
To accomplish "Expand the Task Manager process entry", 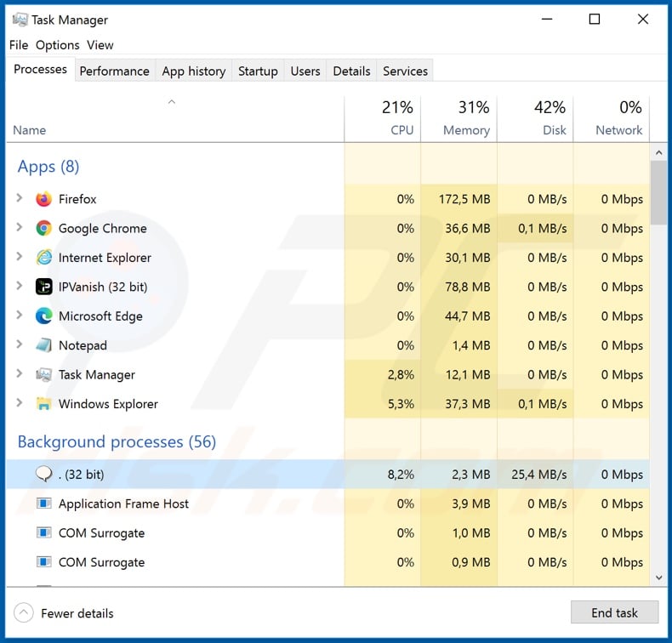I will (x=20, y=374).
